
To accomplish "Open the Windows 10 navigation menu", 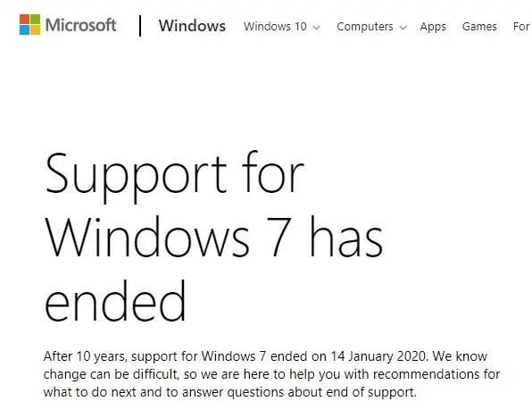I will (x=281, y=27).
